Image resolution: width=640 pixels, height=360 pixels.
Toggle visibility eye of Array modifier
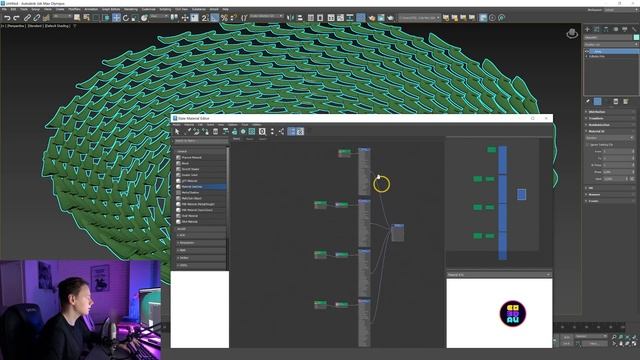pyautogui.click(x=587, y=51)
